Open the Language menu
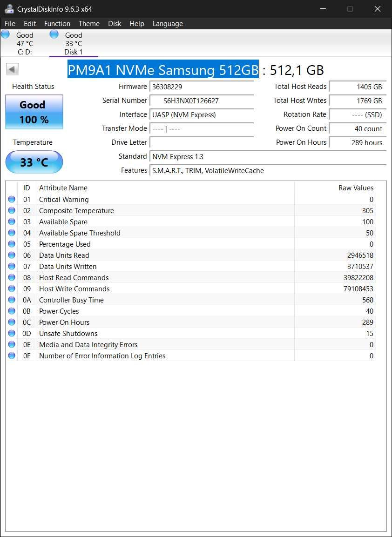 168,24
